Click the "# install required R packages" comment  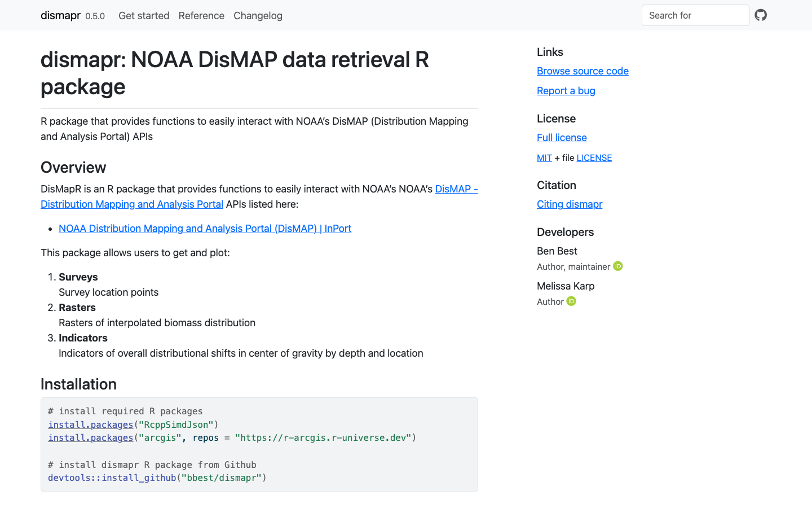pyautogui.click(x=125, y=411)
